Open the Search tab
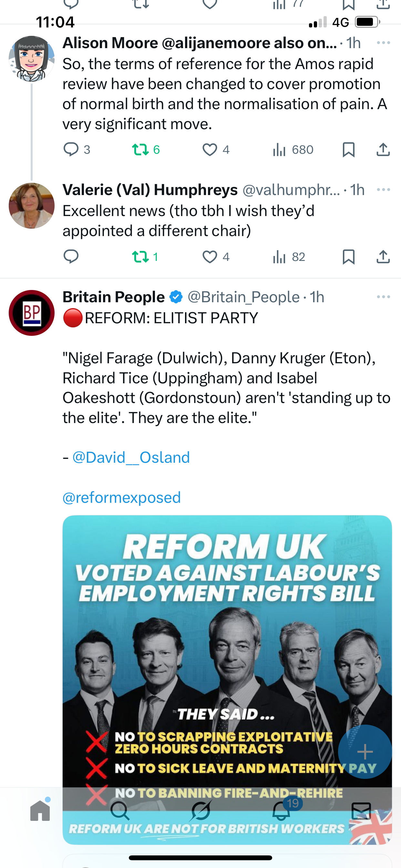401x868 pixels. (120, 811)
